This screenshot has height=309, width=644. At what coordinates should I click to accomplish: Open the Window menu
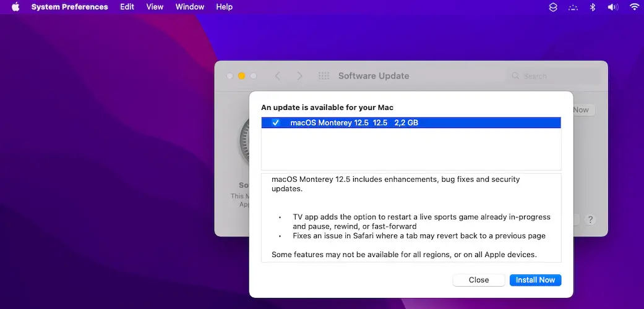coord(189,7)
